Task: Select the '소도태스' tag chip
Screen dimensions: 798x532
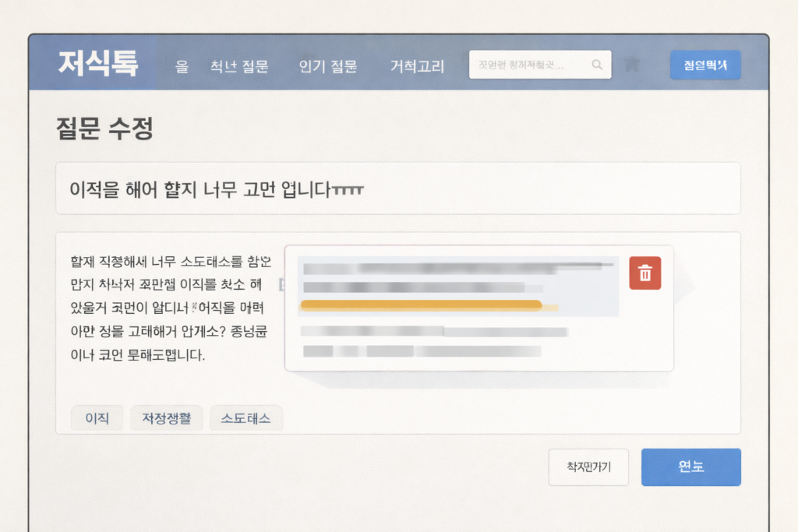Action: click(246, 418)
